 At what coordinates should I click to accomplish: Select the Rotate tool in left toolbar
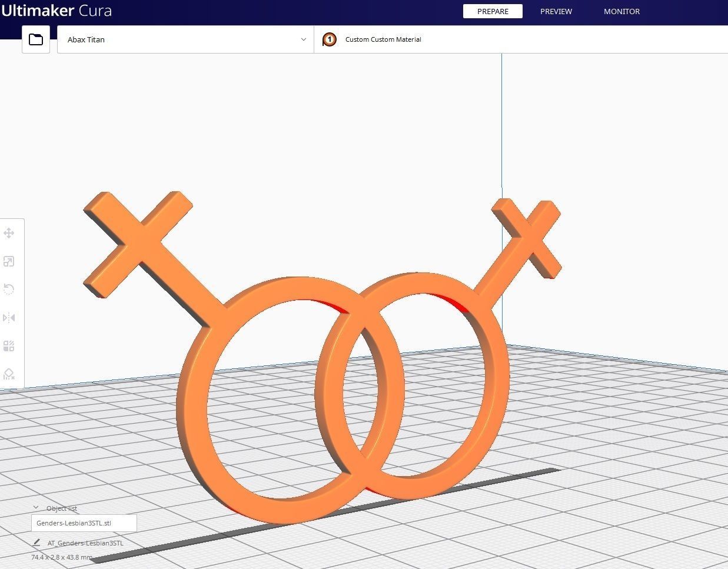tap(9, 289)
